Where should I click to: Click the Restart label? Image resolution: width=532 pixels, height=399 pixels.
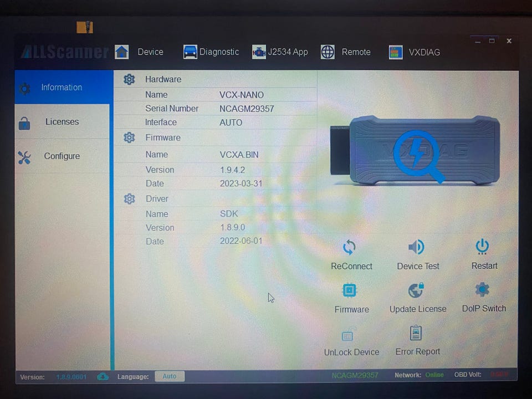click(484, 265)
